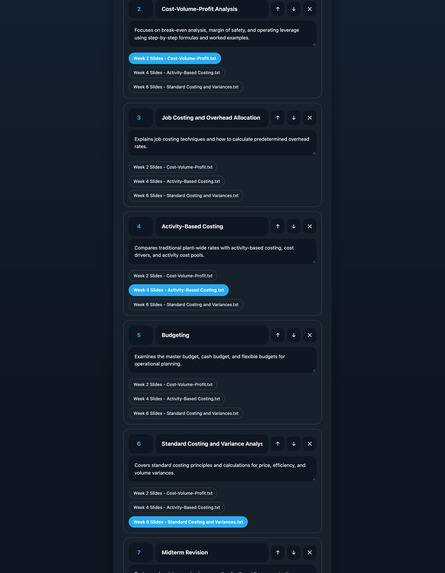Toggle Week 6 Slides chip in topic 2
The height and width of the screenshot is (573, 445).
[x=186, y=87]
